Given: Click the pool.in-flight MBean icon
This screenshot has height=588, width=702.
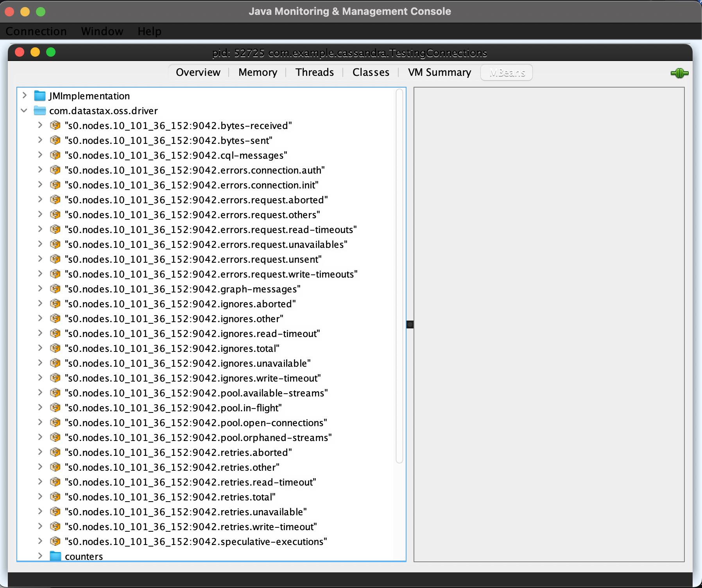Looking at the screenshot, I should pos(56,408).
